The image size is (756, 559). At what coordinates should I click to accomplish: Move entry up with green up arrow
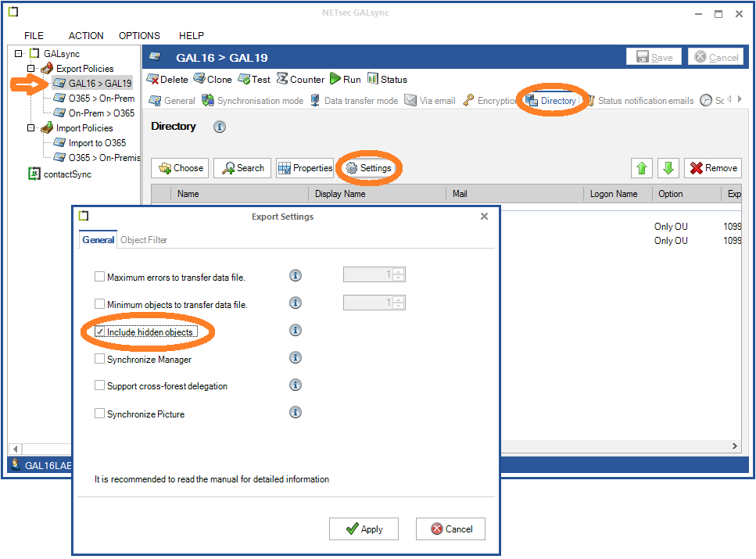(642, 168)
